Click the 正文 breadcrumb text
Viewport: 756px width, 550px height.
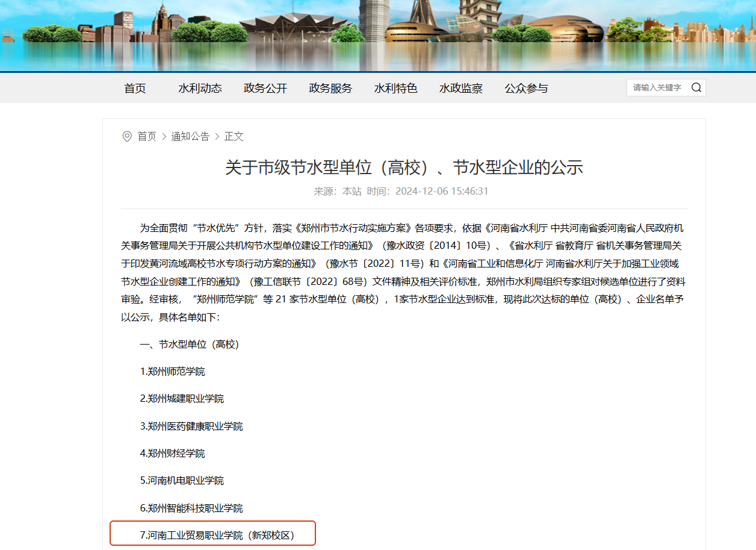tap(234, 136)
